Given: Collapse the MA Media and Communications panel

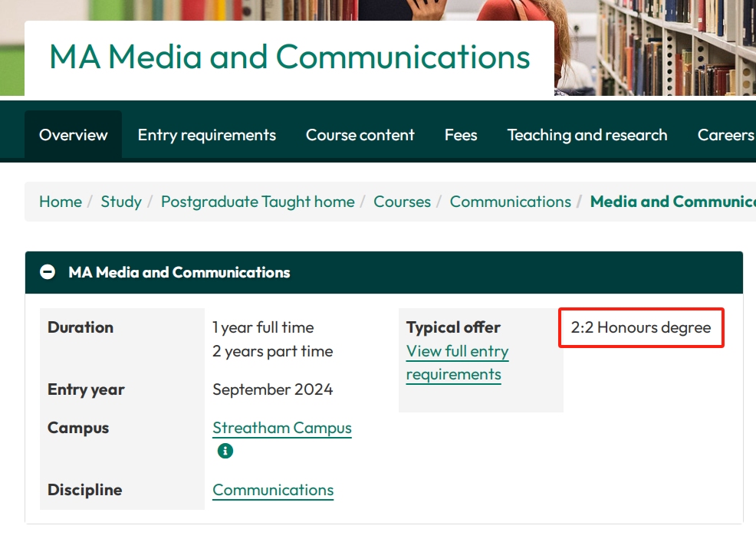Looking at the screenshot, I should point(48,272).
